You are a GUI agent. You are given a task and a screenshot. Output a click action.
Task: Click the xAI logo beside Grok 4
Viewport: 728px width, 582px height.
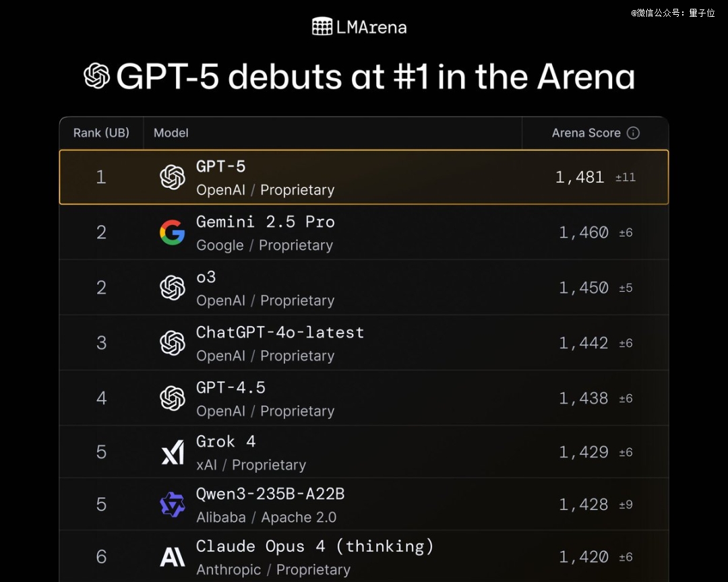point(173,452)
